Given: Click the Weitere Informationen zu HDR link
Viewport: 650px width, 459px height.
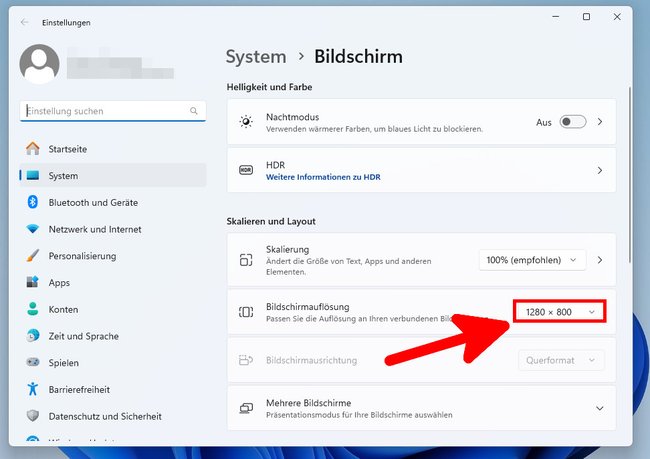Looking at the screenshot, I should pyautogui.click(x=323, y=177).
